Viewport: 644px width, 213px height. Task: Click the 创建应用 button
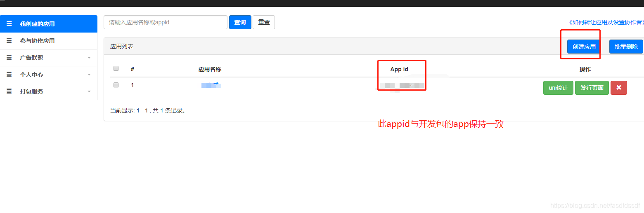(x=584, y=47)
